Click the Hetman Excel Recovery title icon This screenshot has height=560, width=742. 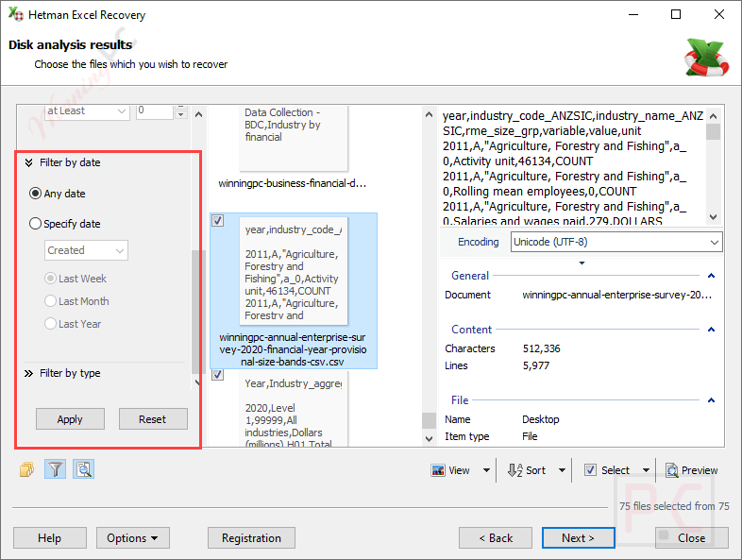[x=16, y=14]
